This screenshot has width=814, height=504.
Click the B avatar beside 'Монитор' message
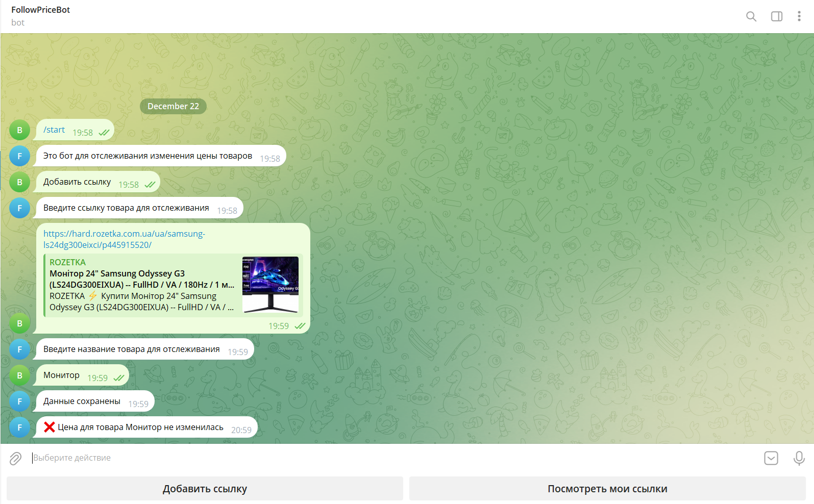click(20, 375)
